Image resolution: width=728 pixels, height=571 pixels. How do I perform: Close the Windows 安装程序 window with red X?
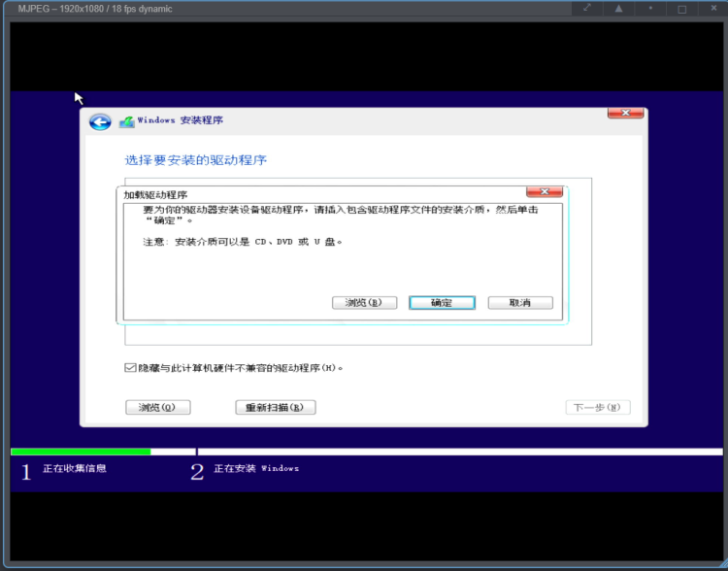coord(625,113)
